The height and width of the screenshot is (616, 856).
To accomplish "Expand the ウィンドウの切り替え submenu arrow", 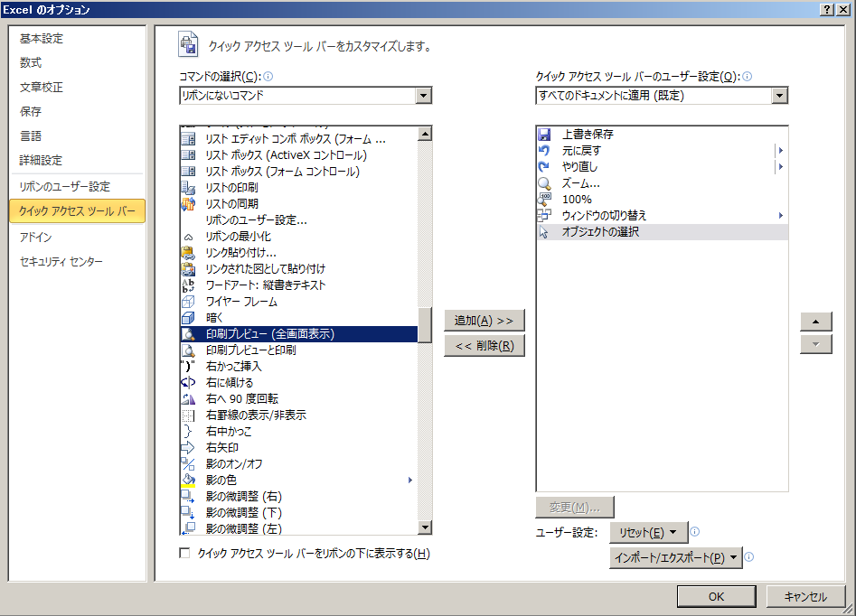I will click(781, 216).
